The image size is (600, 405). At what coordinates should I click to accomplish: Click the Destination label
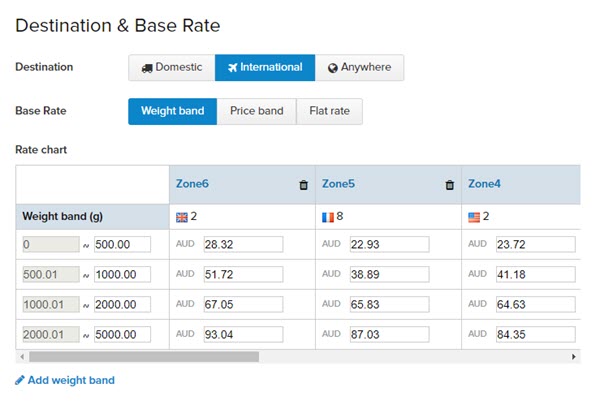(44, 67)
